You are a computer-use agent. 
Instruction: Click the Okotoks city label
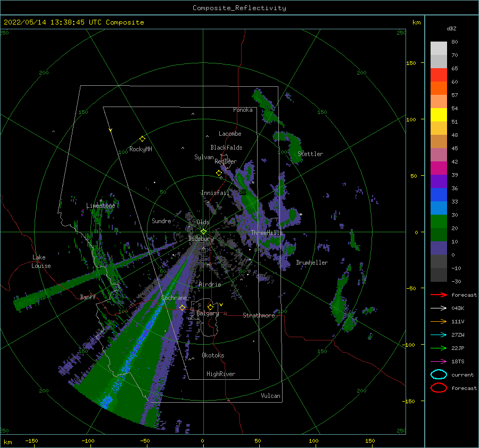[213, 355]
